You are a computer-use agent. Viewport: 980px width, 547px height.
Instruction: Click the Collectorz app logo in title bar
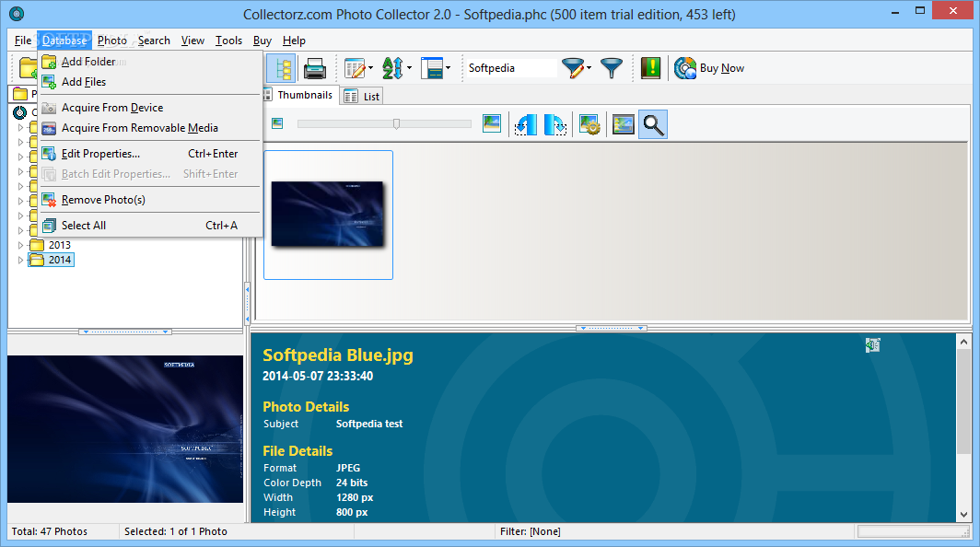coord(17,13)
